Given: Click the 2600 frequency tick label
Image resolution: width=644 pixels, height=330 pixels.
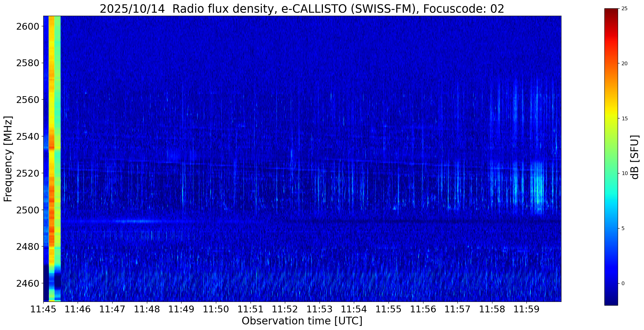Looking at the screenshot, I should [x=28, y=26].
